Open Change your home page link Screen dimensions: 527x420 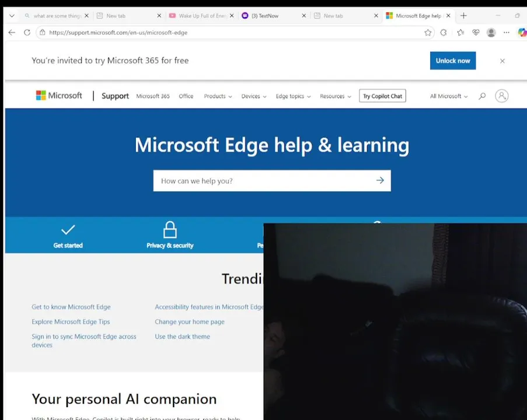click(190, 321)
